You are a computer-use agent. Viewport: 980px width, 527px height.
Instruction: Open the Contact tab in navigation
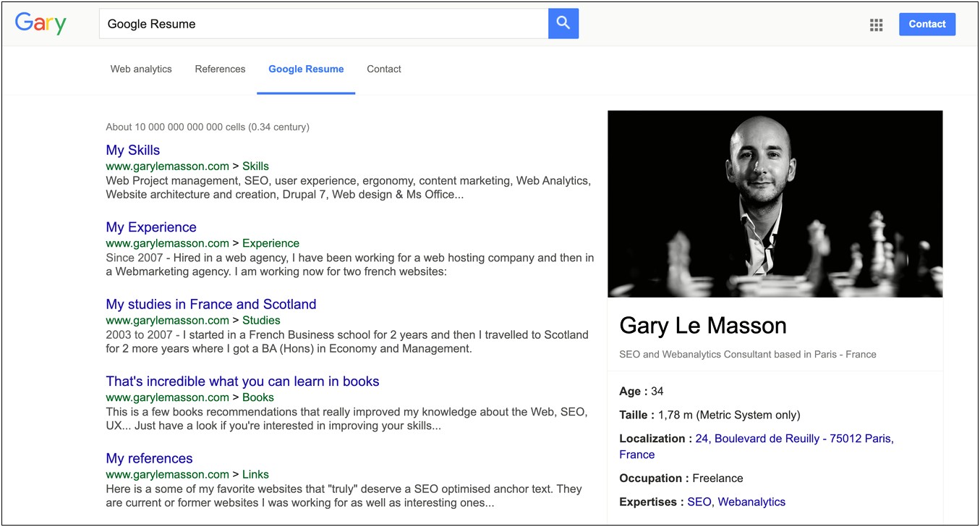click(x=384, y=69)
